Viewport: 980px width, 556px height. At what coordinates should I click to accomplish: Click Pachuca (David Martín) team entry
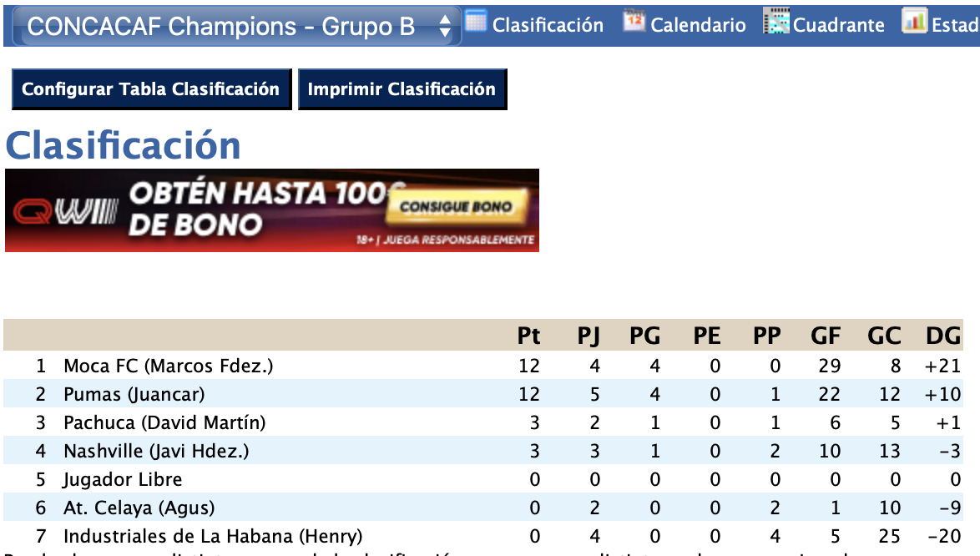click(164, 422)
